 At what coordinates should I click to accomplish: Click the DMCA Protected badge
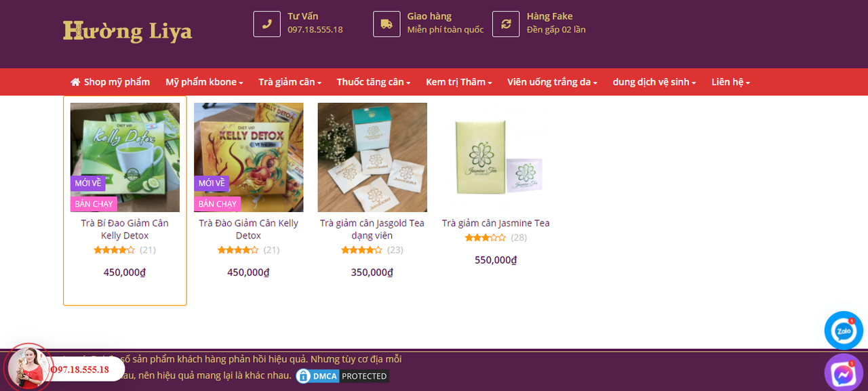(342, 376)
